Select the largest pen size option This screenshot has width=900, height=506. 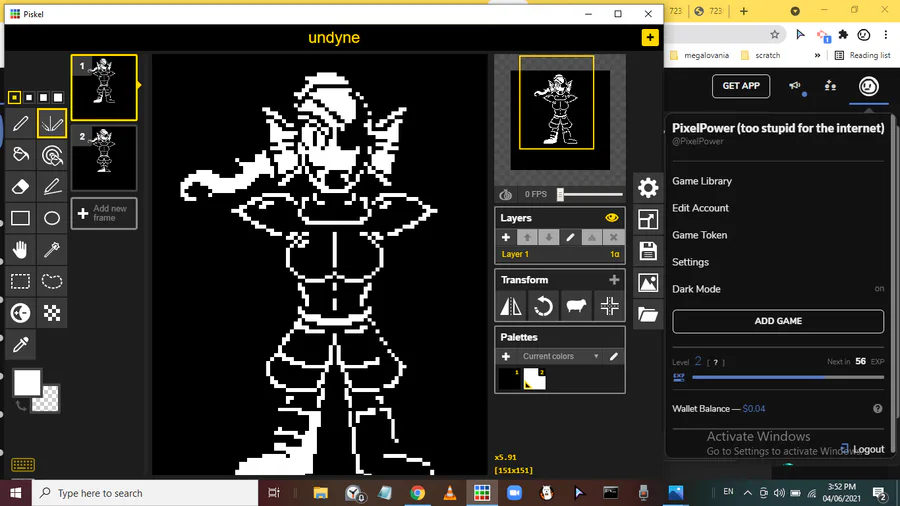tap(58, 98)
